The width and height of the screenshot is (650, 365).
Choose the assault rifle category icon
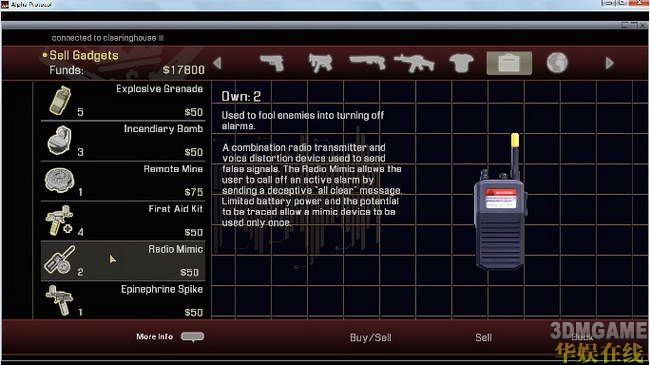point(414,63)
